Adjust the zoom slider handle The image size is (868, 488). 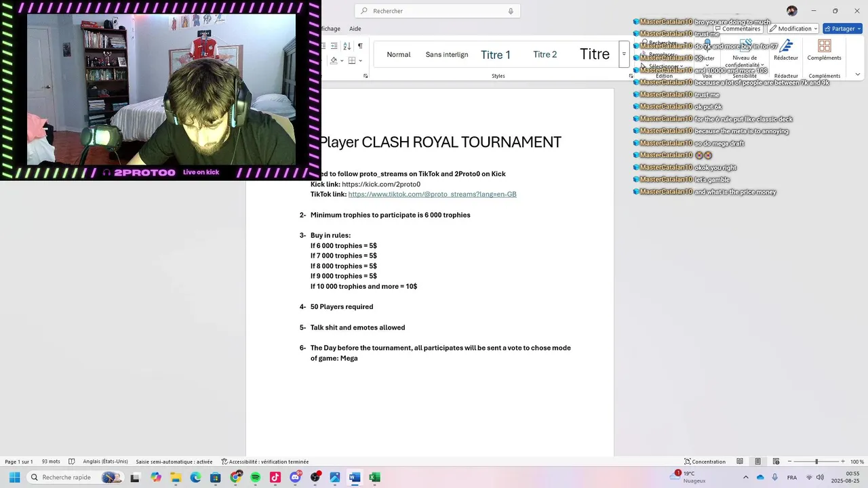coord(816,462)
